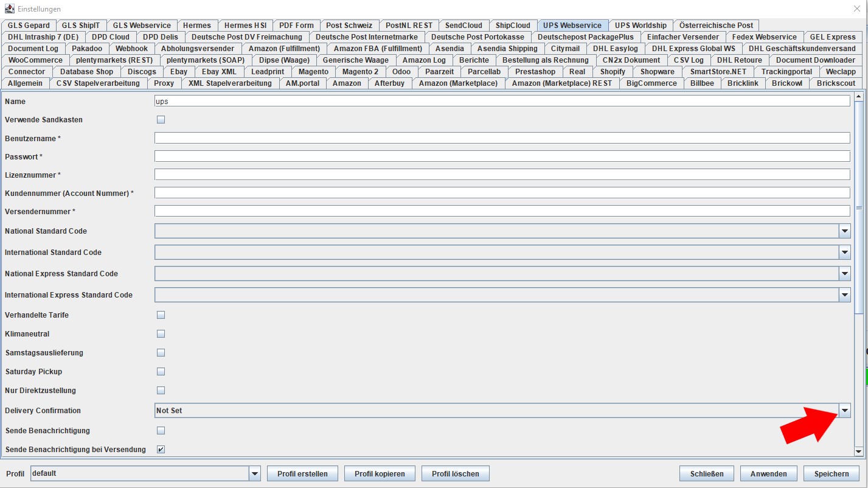Viewport: 868px width, 488px height.
Task: Toggle Samstagsauslieferung checkbox
Action: point(161,353)
